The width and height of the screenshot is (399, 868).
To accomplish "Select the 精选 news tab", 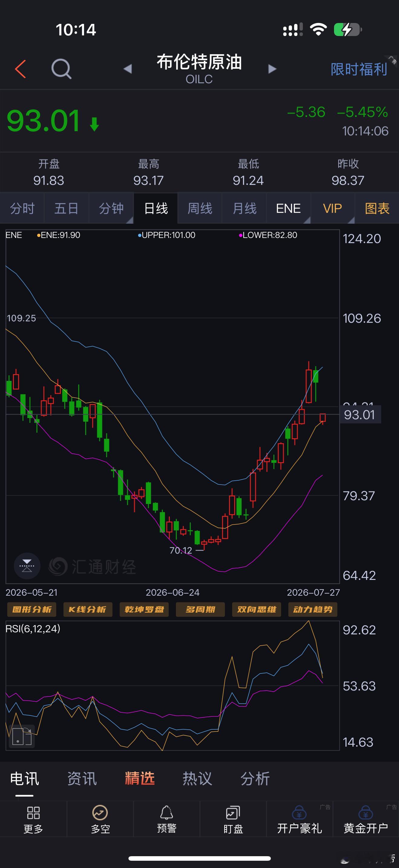I will 140,779.
